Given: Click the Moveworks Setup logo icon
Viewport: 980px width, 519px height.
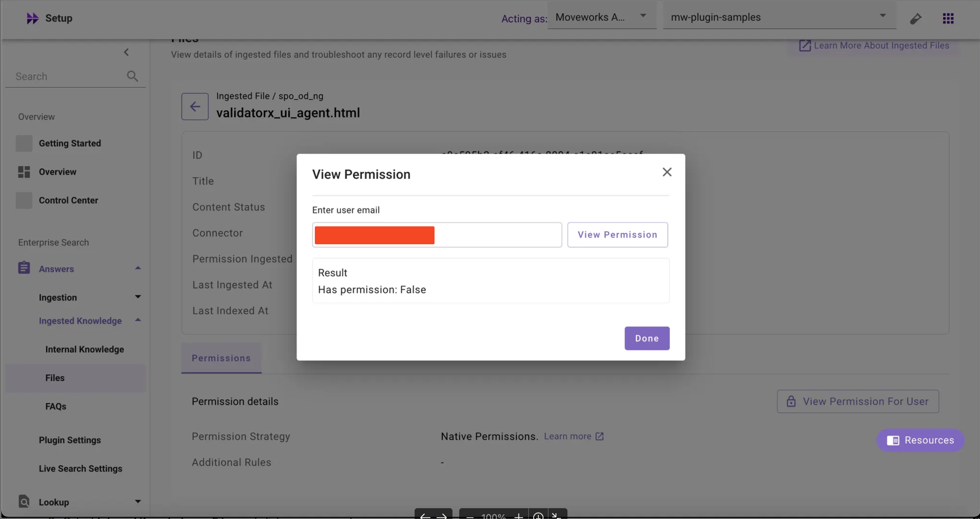Looking at the screenshot, I should (x=32, y=18).
